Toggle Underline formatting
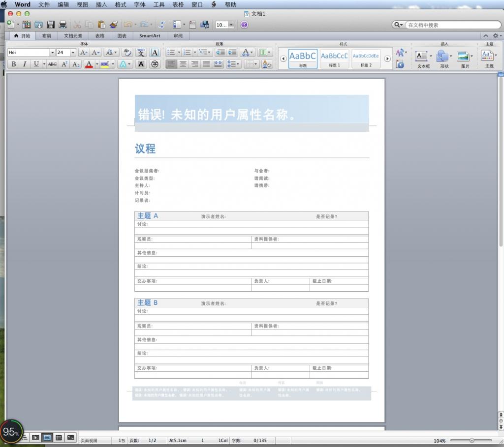The height and width of the screenshot is (447, 504). (x=36, y=64)
